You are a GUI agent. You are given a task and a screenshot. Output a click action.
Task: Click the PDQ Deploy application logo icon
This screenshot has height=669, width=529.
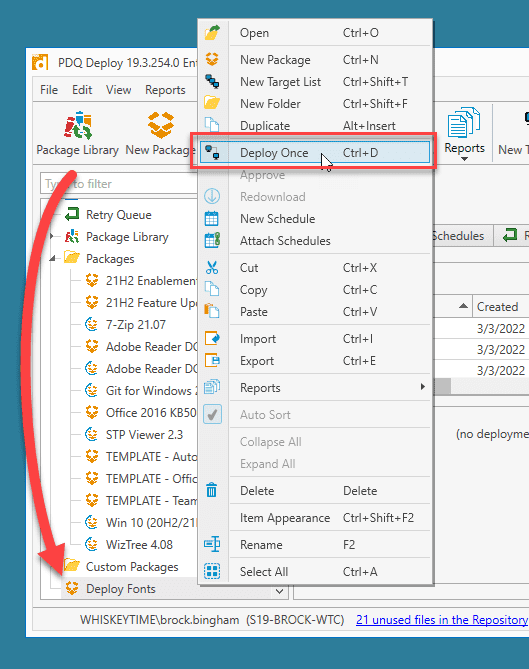pyautogui.click(x=40, y=62)
